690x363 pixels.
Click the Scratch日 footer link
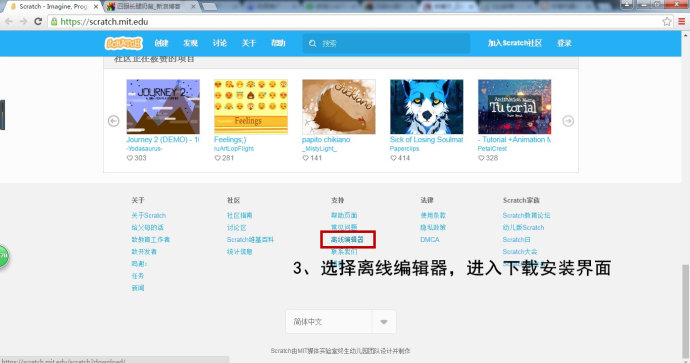(517, 239)
